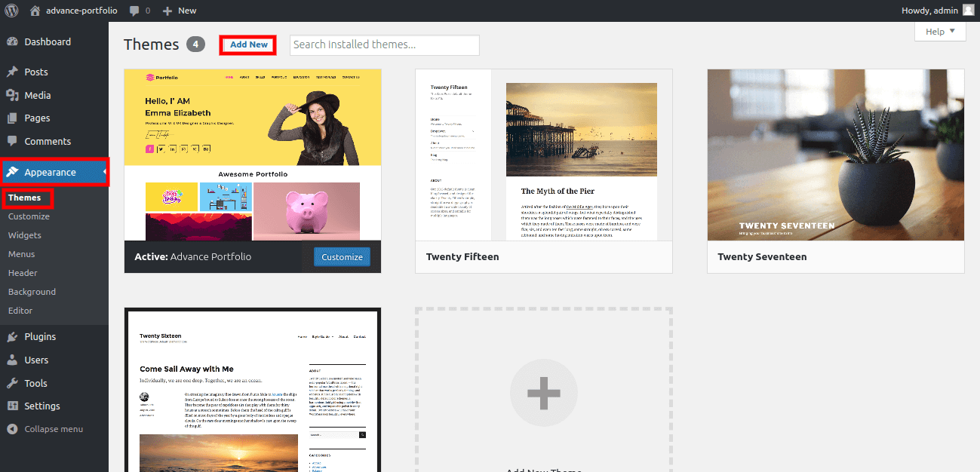Open the comments bubble in admin bar

click(x=134, y=11)
